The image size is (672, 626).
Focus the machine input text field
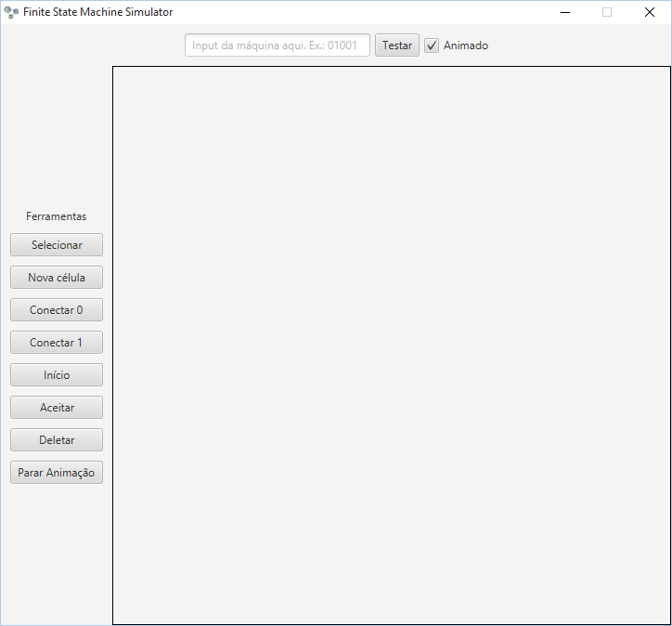(278, 46)
